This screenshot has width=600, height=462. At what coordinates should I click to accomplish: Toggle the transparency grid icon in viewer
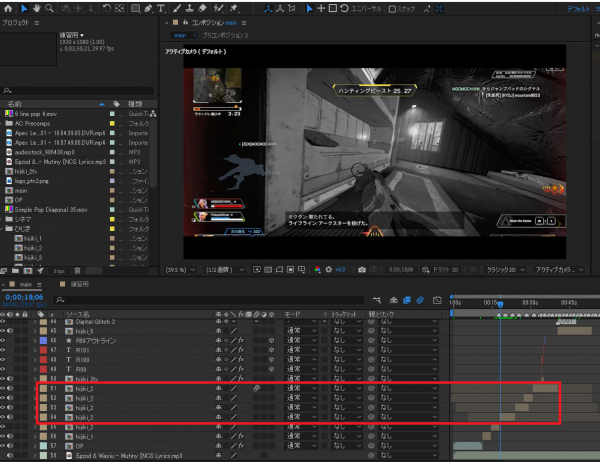268,269
